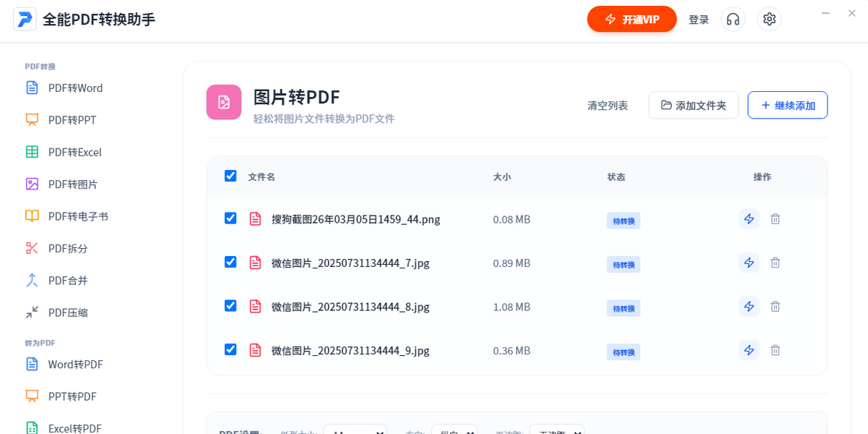Click the 1.08 MB size value
Screen dimensions: 868x434
(511, 307)
